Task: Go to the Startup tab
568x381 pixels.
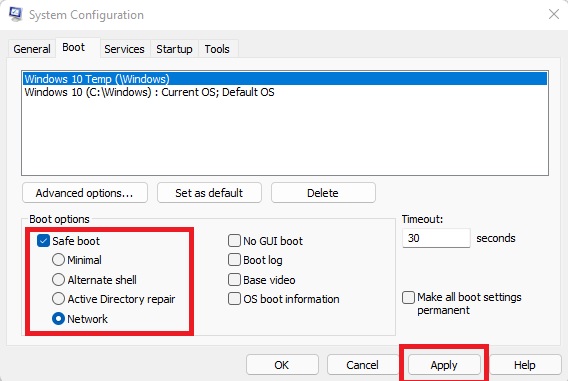Action: (x=174, y=49)
